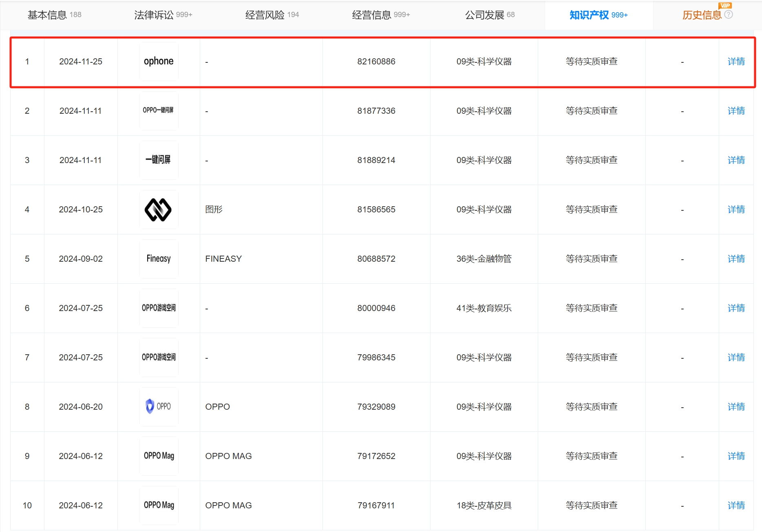Select the 知识产权 tab
This screenshot has width=762, height=532.
coord(599,15)
